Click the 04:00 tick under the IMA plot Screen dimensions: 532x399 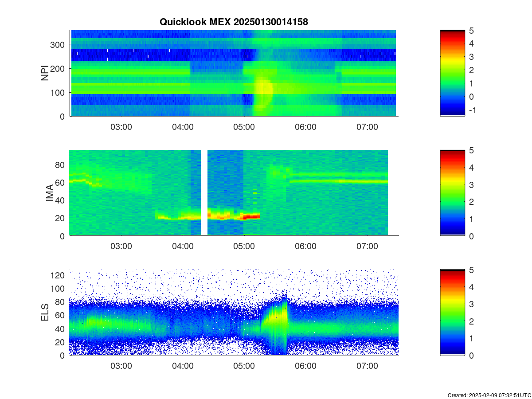click(183, 246)
